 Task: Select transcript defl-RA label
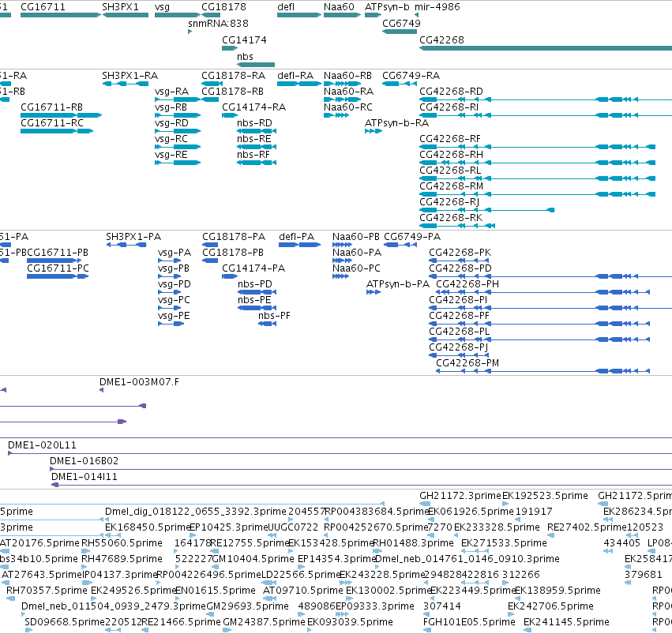point(295,75)
